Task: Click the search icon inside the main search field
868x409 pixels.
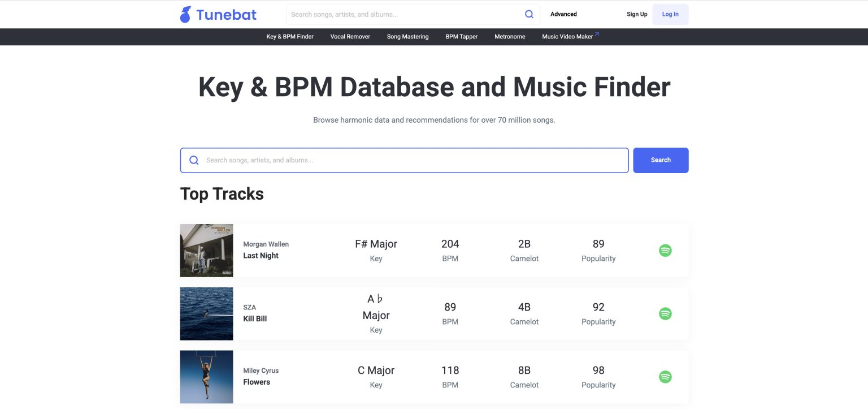Action: click(194, 160)
